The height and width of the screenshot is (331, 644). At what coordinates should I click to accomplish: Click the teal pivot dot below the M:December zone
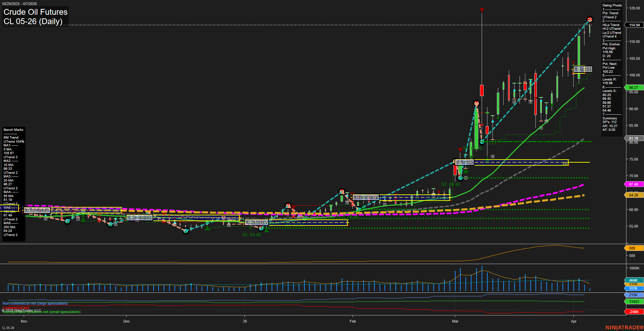tap(185, 232)
